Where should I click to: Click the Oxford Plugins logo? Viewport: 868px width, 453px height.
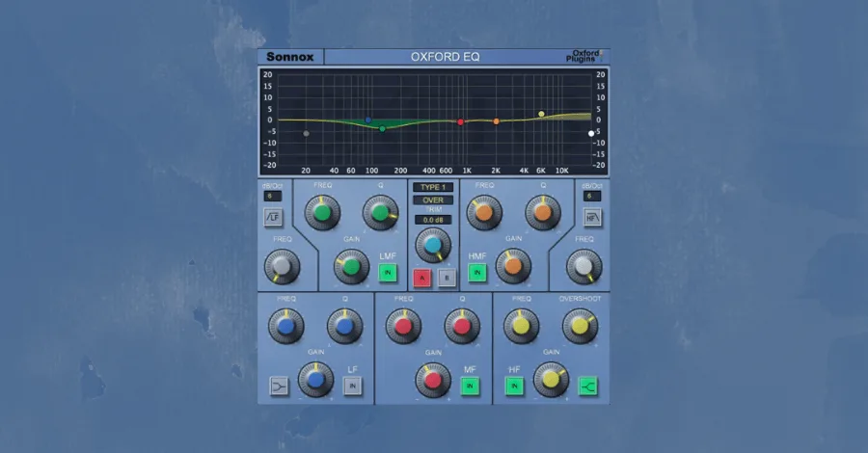coord(584,56)
